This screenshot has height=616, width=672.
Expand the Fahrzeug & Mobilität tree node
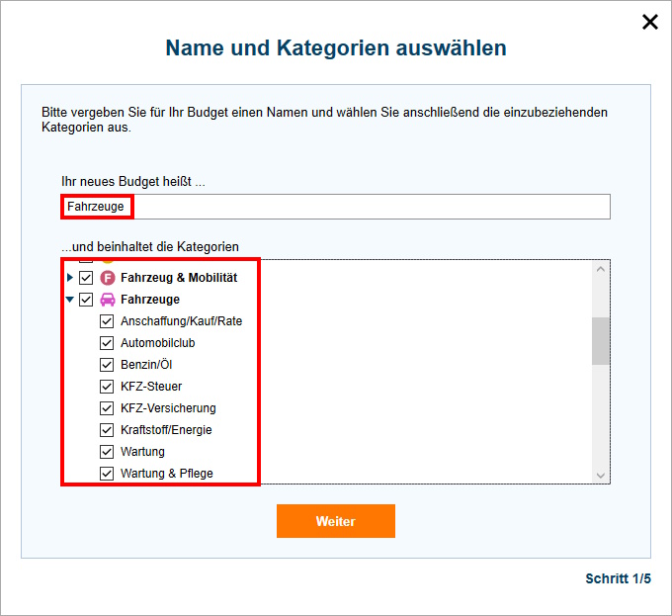click(x=70, y=278)
